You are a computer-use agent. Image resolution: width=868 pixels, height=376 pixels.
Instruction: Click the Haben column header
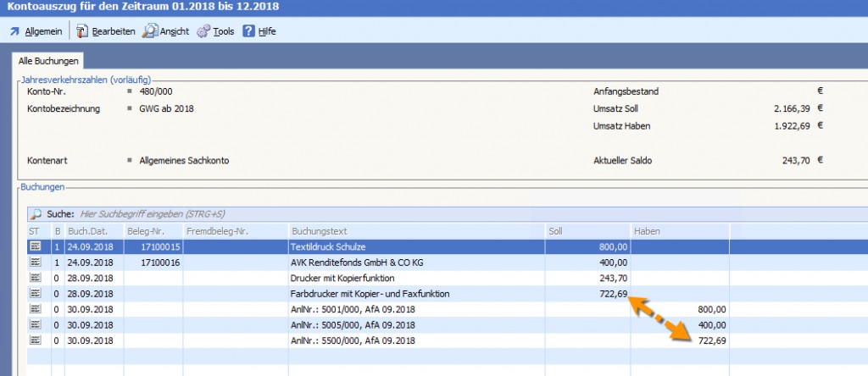pos(678,230)
